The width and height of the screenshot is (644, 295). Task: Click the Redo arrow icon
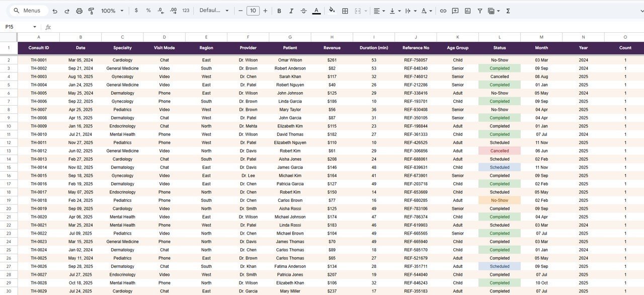point(66,11)
